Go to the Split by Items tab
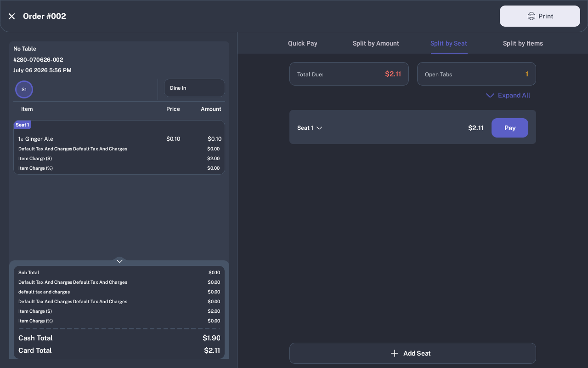 tap(523, 43)
